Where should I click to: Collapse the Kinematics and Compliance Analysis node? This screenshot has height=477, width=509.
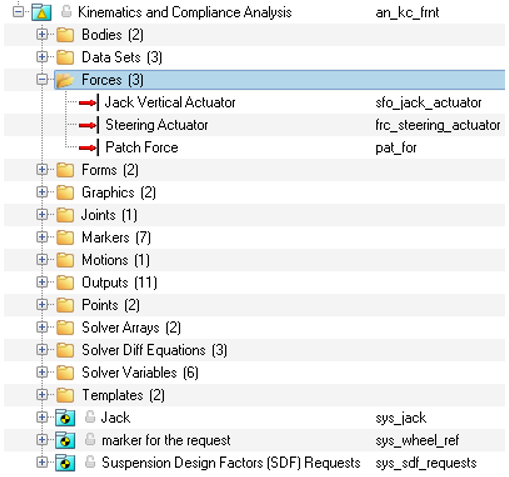click(x=18, y=12)
